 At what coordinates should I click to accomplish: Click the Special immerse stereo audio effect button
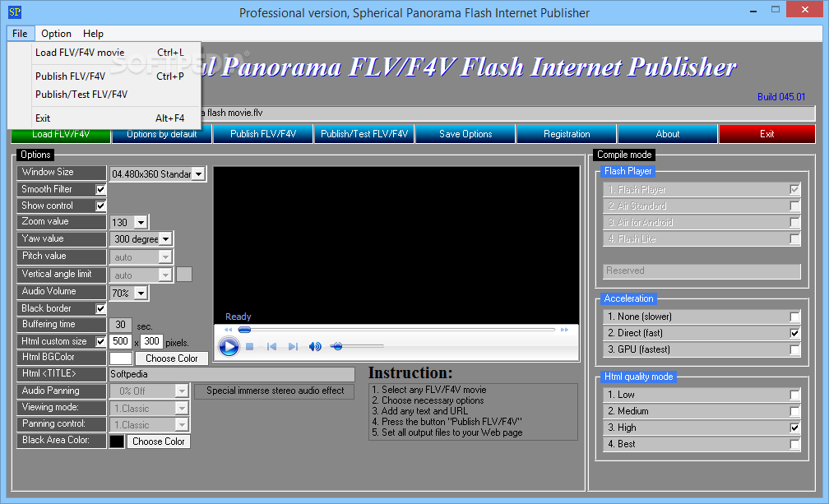tap(275, 391)
